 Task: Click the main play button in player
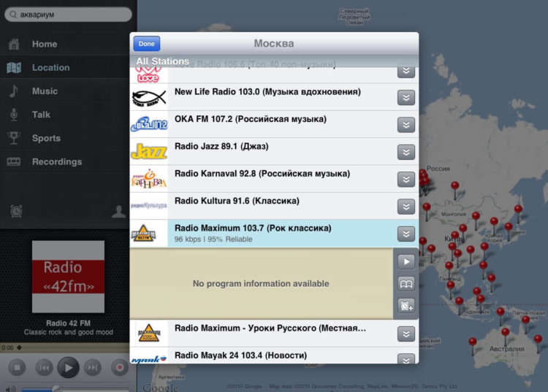click(x=68, y=367)
